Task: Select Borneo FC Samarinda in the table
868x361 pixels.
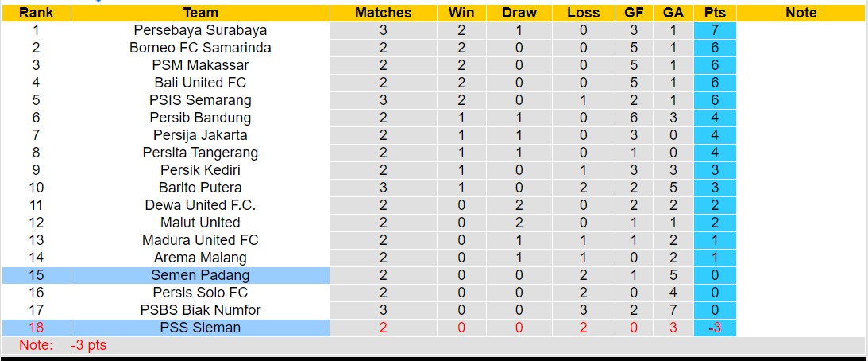Action: (x=200, y=48)
